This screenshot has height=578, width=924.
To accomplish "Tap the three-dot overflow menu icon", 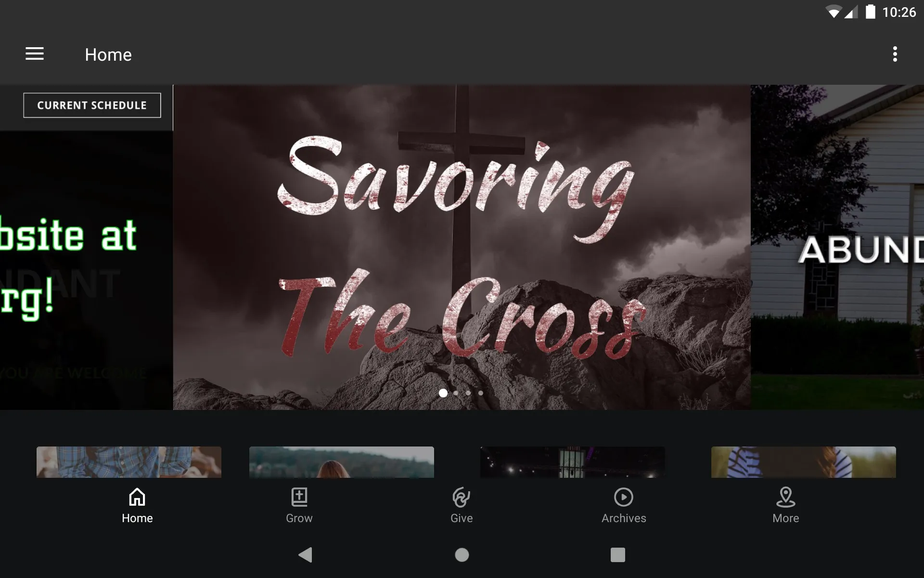I will pyautogui.click(x=896, y=54).
